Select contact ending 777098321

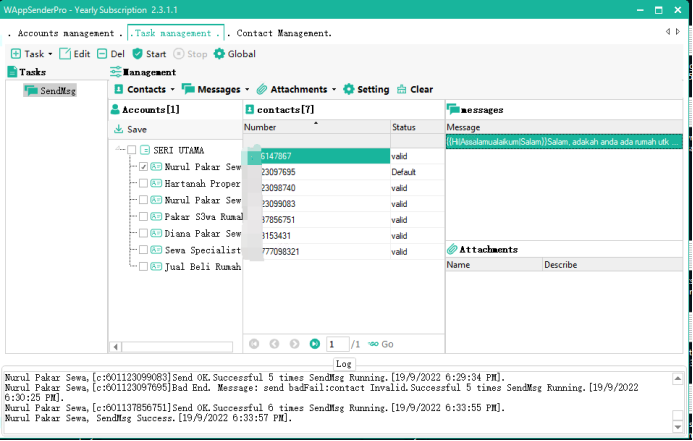[316, 251]
